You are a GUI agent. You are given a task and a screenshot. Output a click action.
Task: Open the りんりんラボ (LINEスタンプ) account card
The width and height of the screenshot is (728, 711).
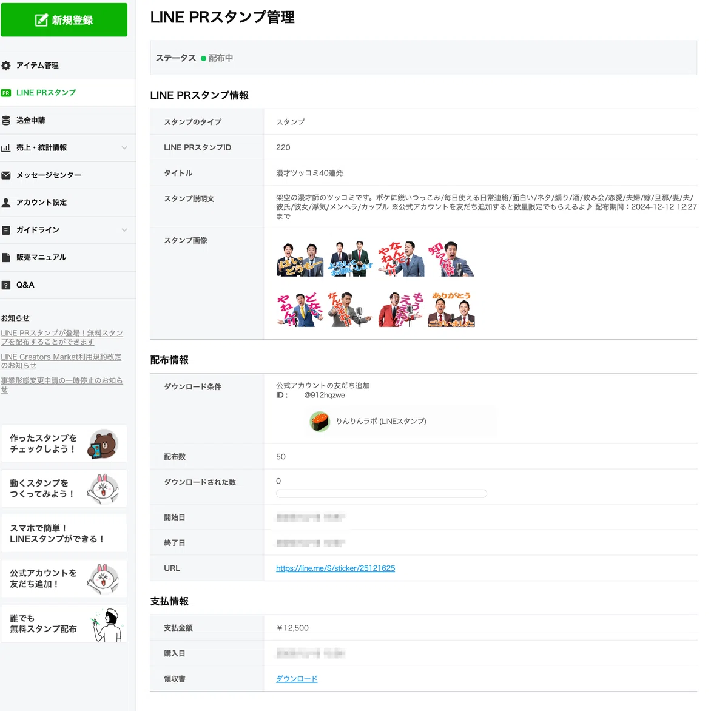[x=400, y=421]
